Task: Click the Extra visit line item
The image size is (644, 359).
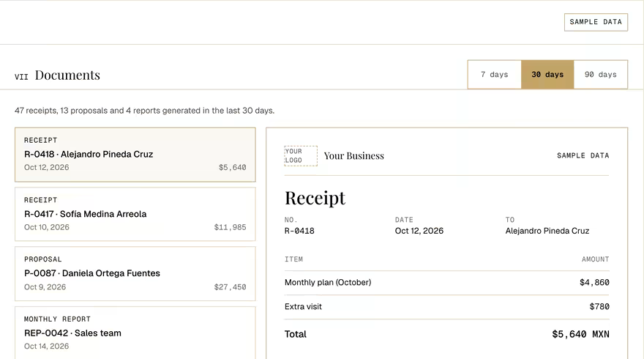Action: pos(303,306)
